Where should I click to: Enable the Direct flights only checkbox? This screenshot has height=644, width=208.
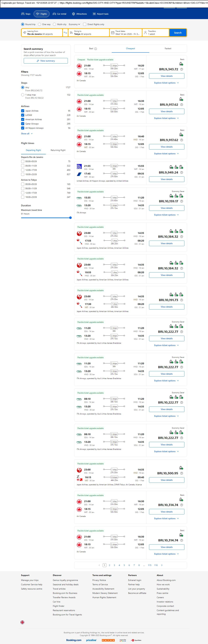pos(85,24)
